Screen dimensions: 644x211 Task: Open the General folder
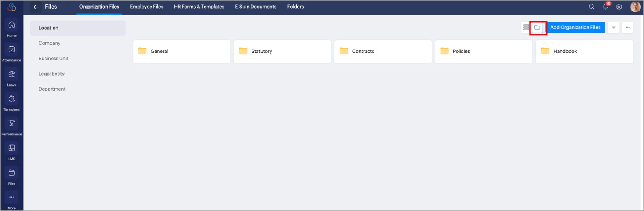point(182,52)
